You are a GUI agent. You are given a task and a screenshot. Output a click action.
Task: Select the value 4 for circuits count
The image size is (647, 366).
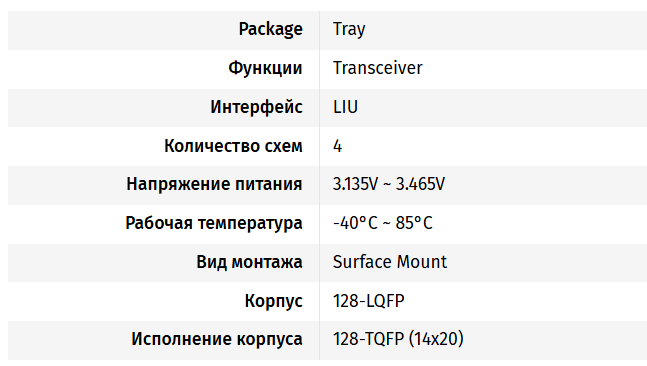338,146
